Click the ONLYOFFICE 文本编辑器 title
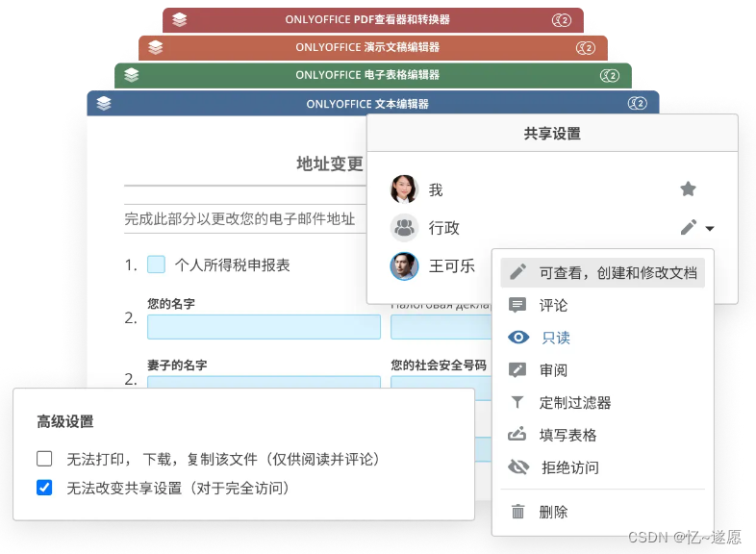Viewport: 756px width, 554px height. pos(367,104)
